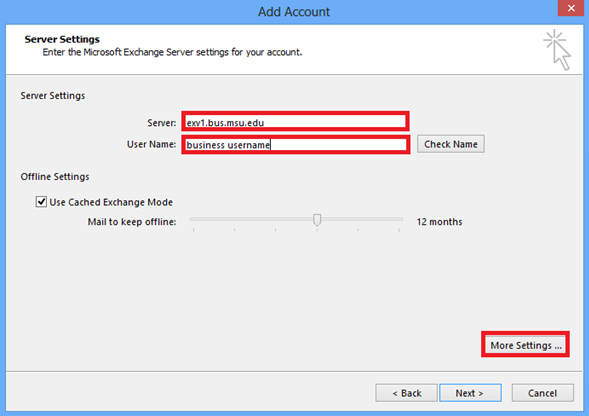Click the slider track's rightmost tick mark

tap(399, 230)
